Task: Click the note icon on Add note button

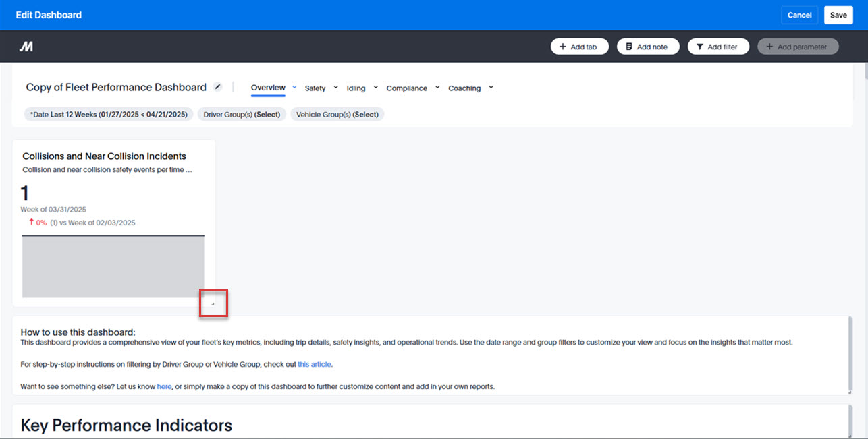Action: tap(630, 46)
